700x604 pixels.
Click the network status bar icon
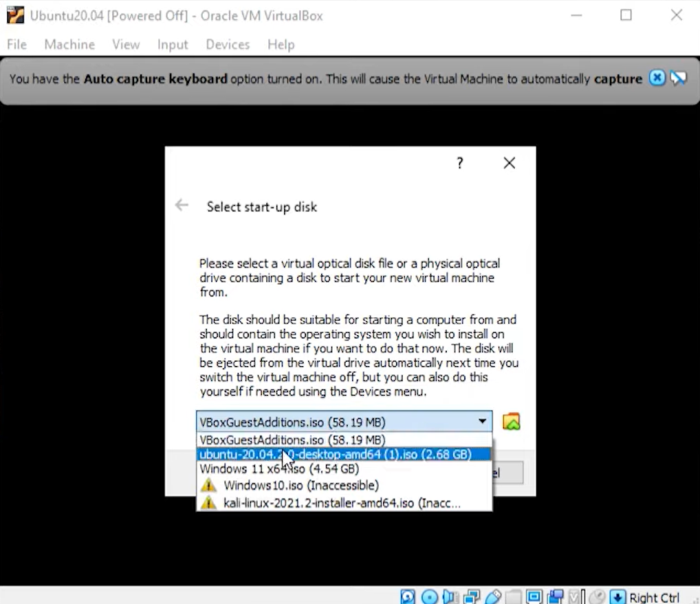pos(472,596)
